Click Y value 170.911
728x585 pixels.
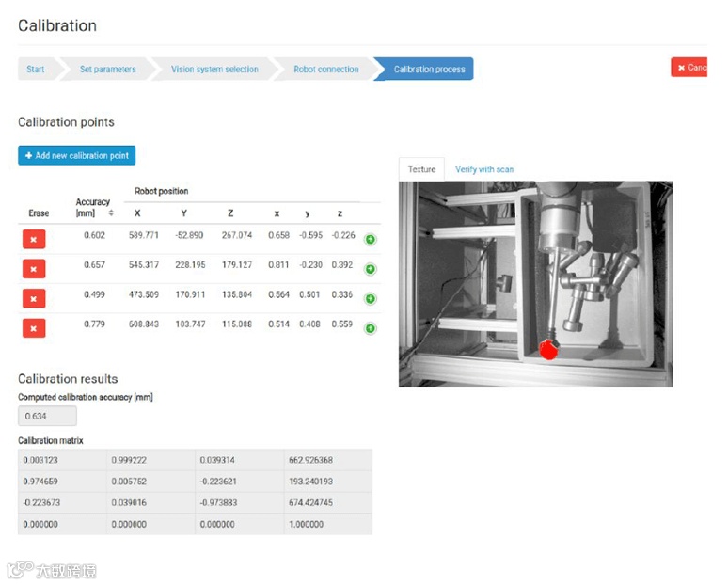tap(190, 294)
